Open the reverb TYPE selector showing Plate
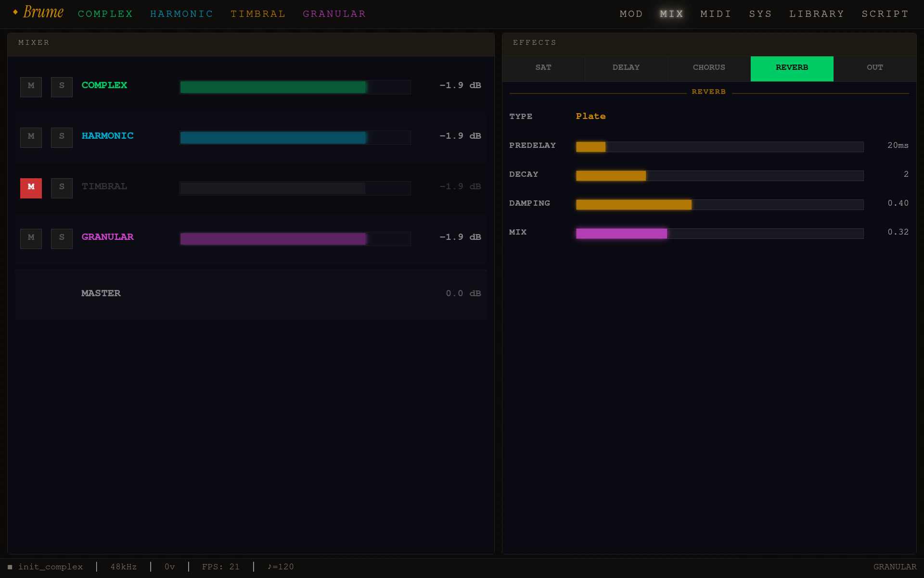The height and width of the screenshot is (578, 924). pos(591,116)
